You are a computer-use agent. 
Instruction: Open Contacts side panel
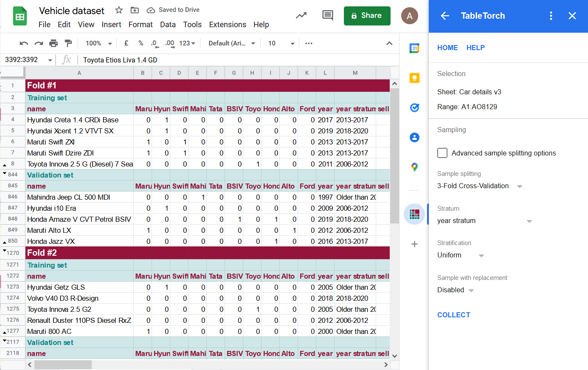pyautogui.click(x=414, y=137)
